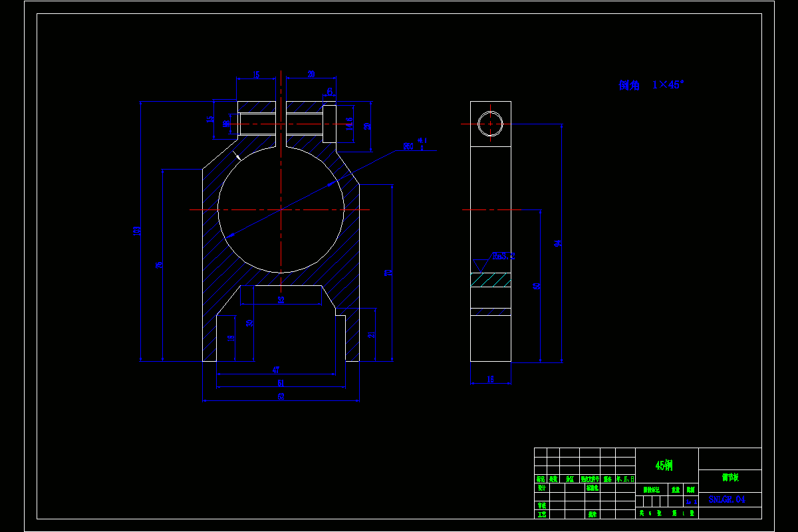Click the "比例" scale header cell

pyautogui.click(x=691, y=489)
